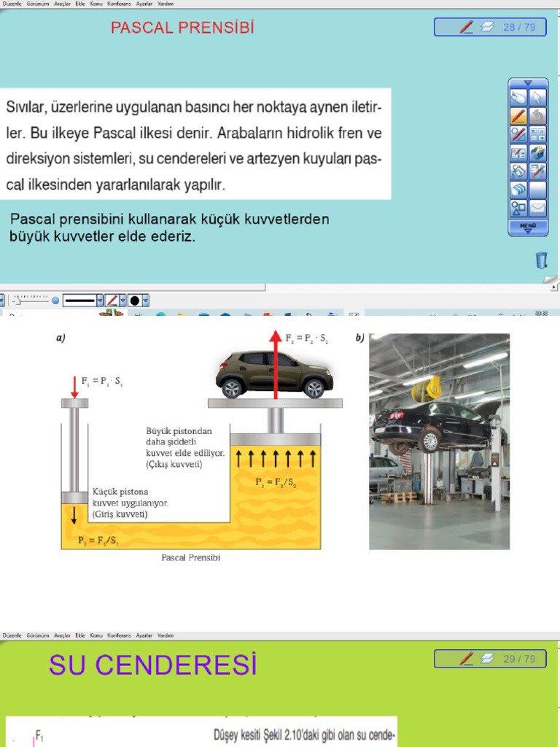
Task: Open the red pen color dropdown arrow
Action: pyautogui.click(x=122, y=301)
